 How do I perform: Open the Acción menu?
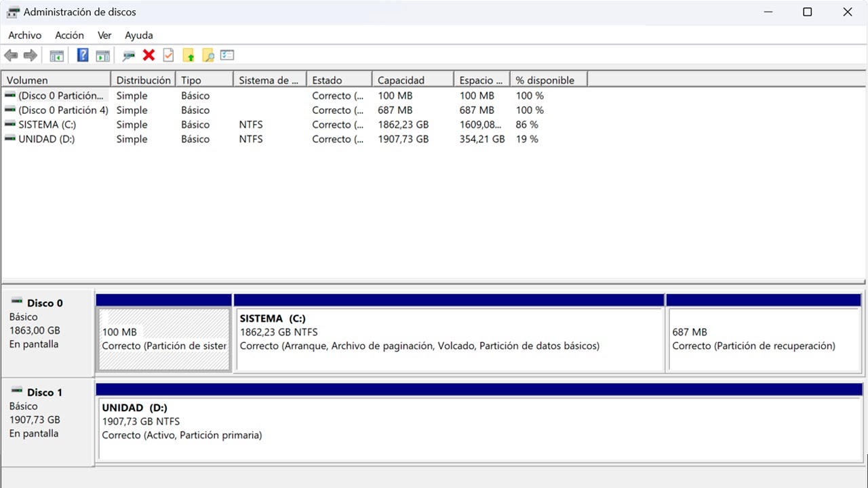(x=69, y=35)
